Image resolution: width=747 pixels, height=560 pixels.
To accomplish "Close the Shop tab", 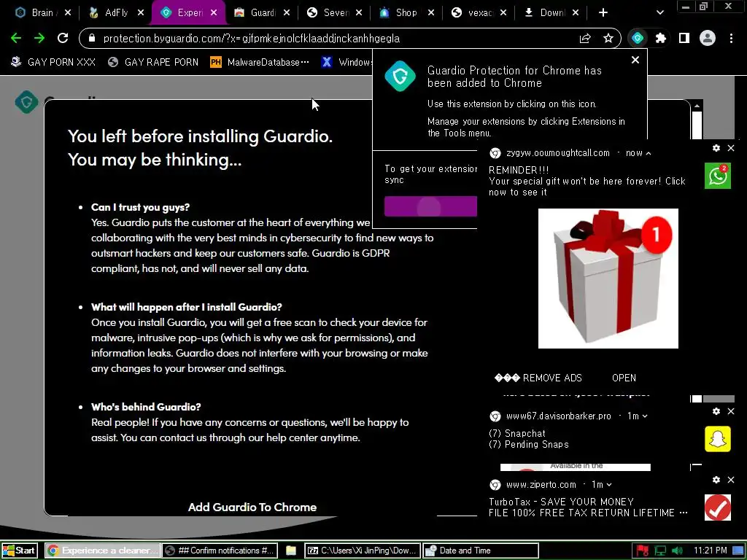I will tap(431, 12).
